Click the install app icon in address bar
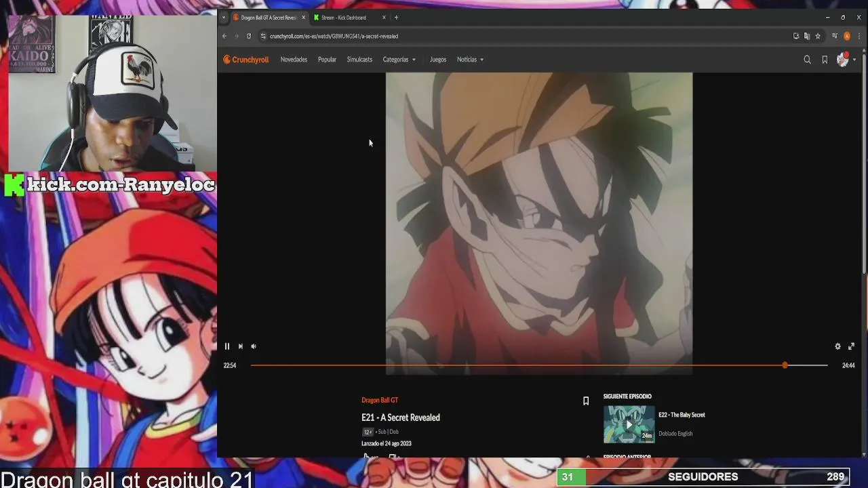Viewport: 868px width, 488px height. pos(795,36)
